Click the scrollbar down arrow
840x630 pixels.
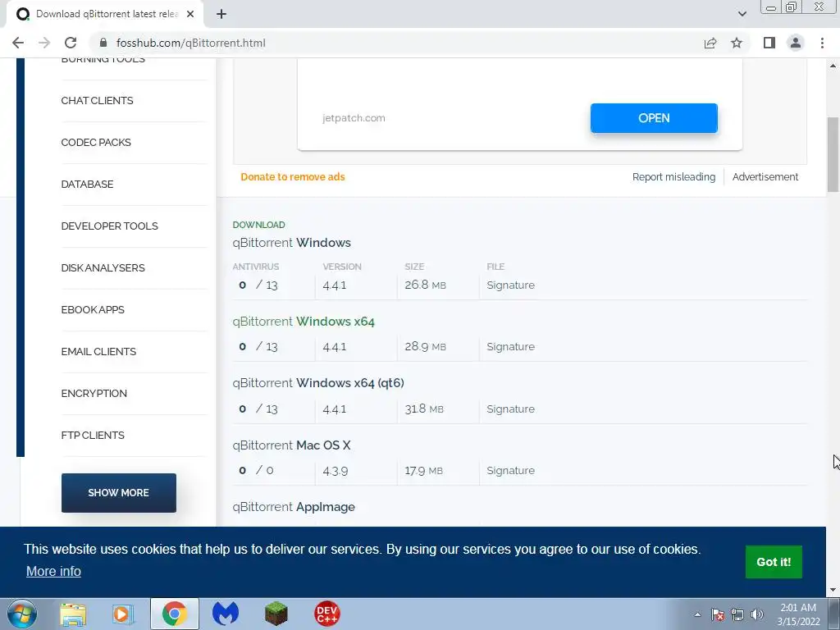[x=833, y=590]
